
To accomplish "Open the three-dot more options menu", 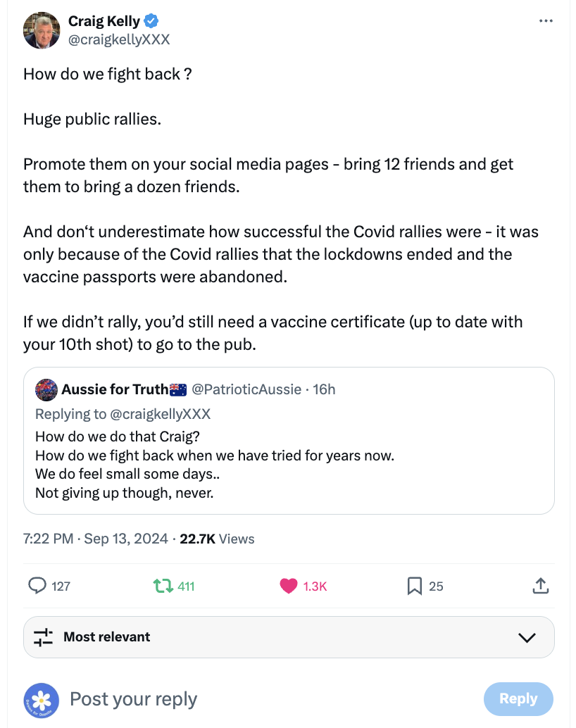I will coord(546,21).
